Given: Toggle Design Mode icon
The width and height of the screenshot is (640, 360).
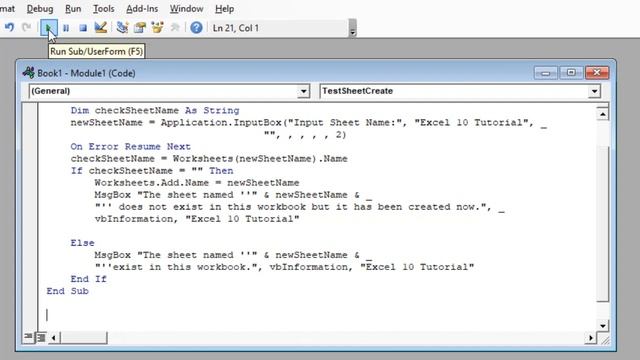Looking at the screenshot, I should [x=100, y=28].
